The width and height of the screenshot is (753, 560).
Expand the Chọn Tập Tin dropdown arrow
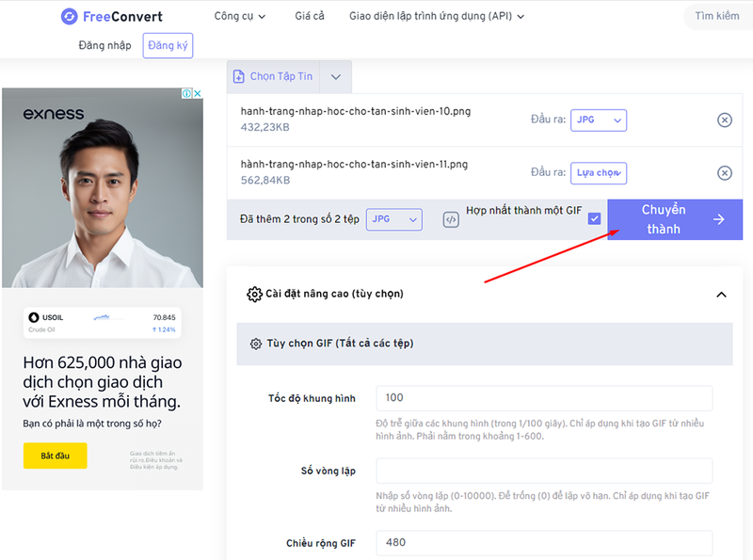click(335, 76)
